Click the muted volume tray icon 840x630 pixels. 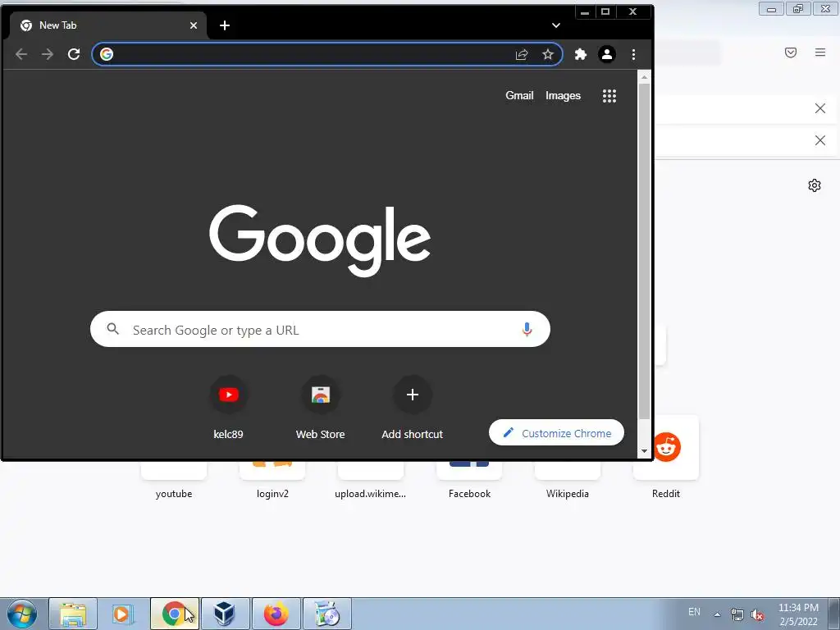click(757, 614)
